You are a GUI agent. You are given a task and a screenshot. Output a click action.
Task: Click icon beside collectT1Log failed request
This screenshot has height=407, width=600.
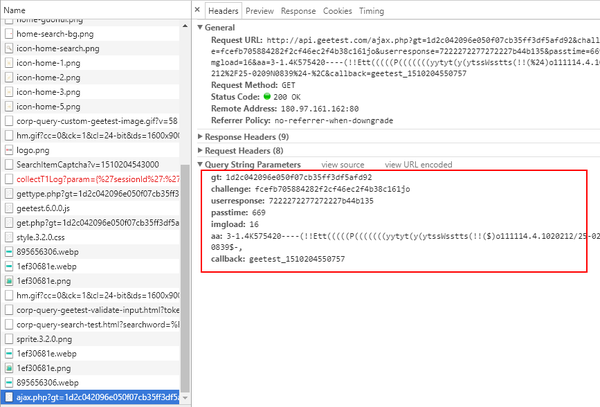9,179
